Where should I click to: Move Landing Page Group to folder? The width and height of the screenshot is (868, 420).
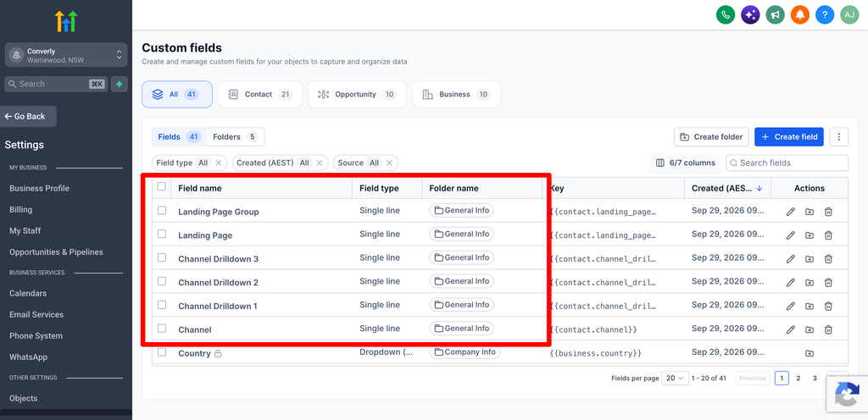click(x=810, y=212)
